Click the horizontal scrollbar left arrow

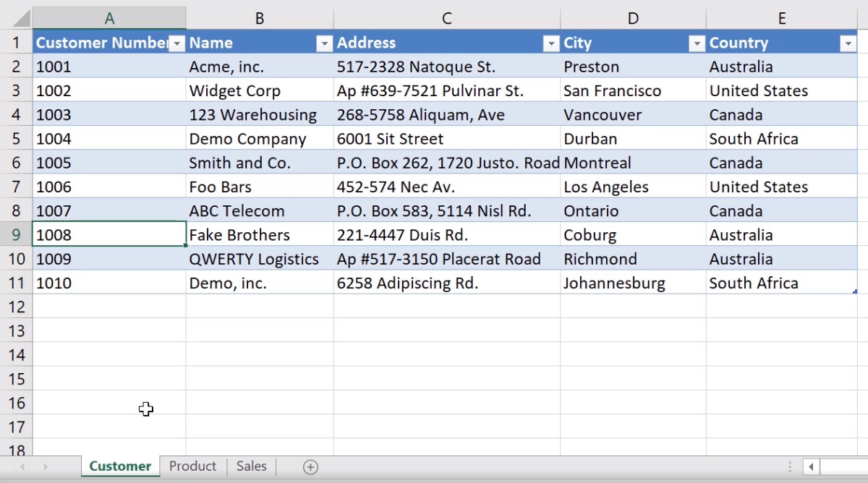(811, 467)
